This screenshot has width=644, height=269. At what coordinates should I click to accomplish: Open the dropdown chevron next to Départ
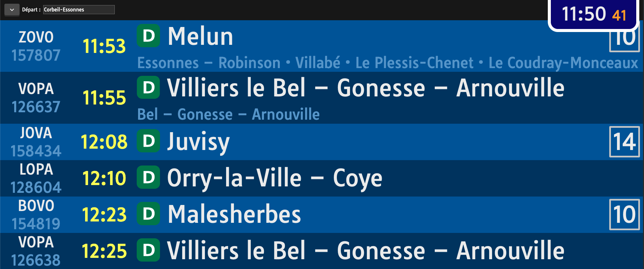pyautogui.click(x=12, y=10)
